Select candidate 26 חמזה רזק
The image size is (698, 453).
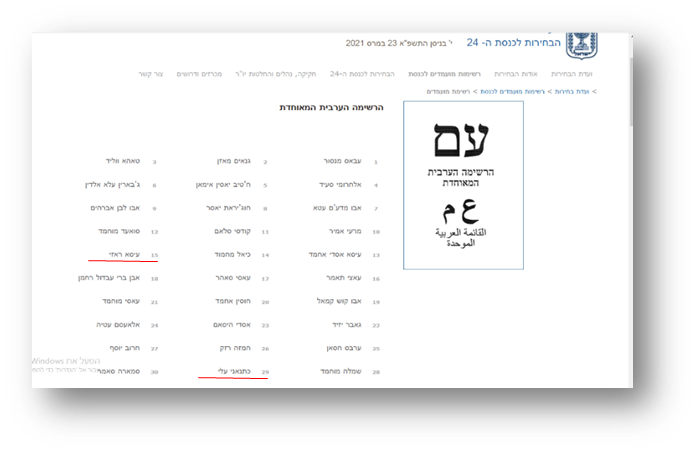point(235,348)
